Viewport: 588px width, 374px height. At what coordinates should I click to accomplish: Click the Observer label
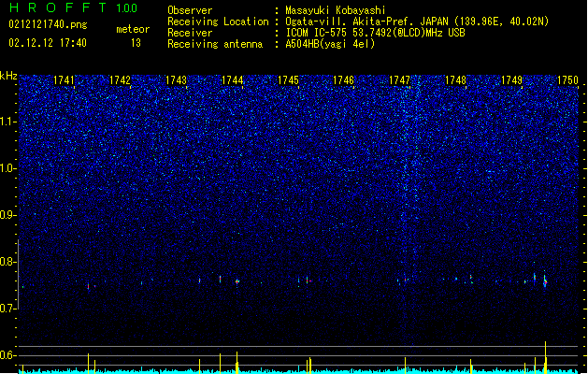(190, 10)
